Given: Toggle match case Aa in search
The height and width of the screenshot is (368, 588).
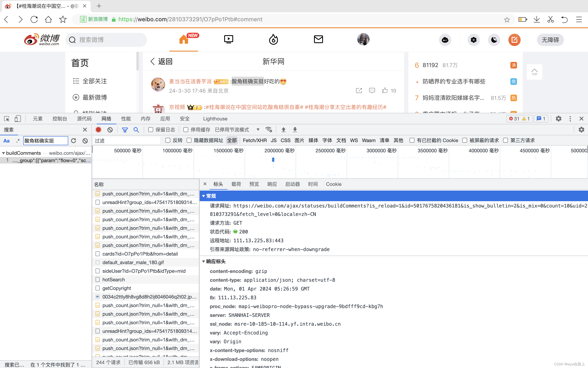Looking at the screenshot, I should pyautogui.click(x=7, y=141).
